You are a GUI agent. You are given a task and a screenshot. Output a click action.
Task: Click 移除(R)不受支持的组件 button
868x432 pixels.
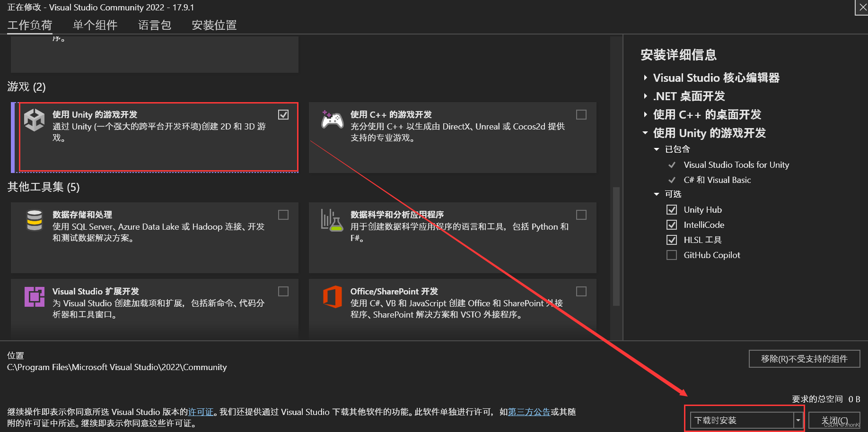point(805,359)
